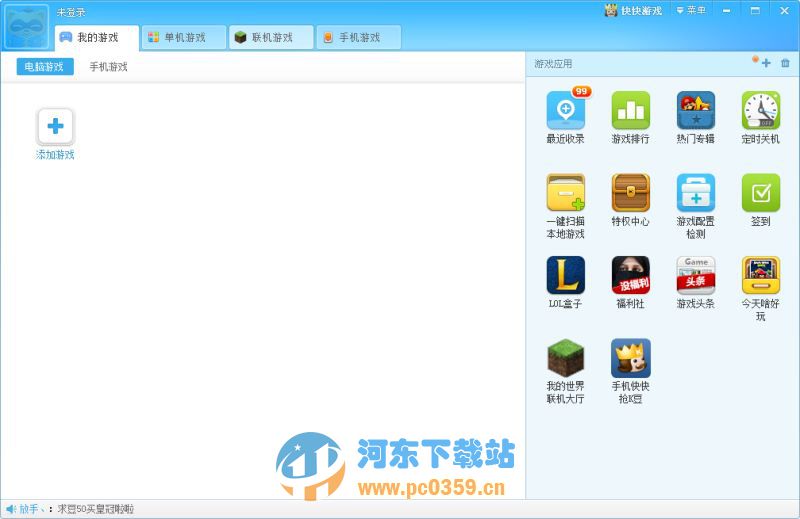
Task: Open the 菜单 dropdown menu
Action: pyautogui.click(x=691, y=10)
